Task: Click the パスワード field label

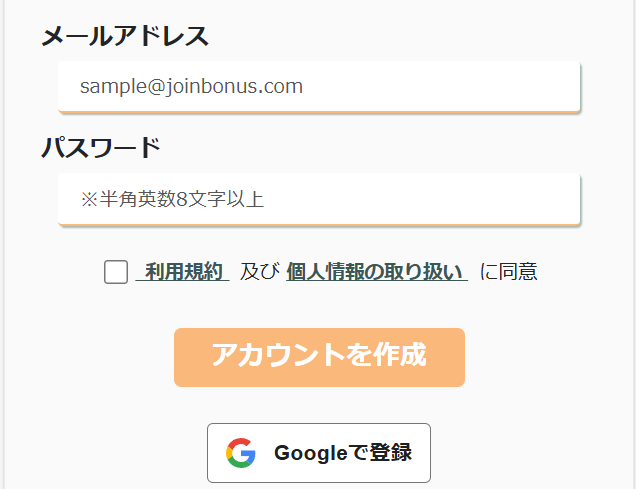Action: tap(101, 147)
